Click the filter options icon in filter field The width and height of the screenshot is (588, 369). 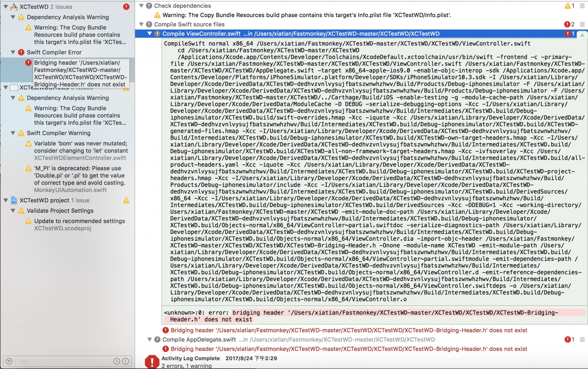[9, 361]
